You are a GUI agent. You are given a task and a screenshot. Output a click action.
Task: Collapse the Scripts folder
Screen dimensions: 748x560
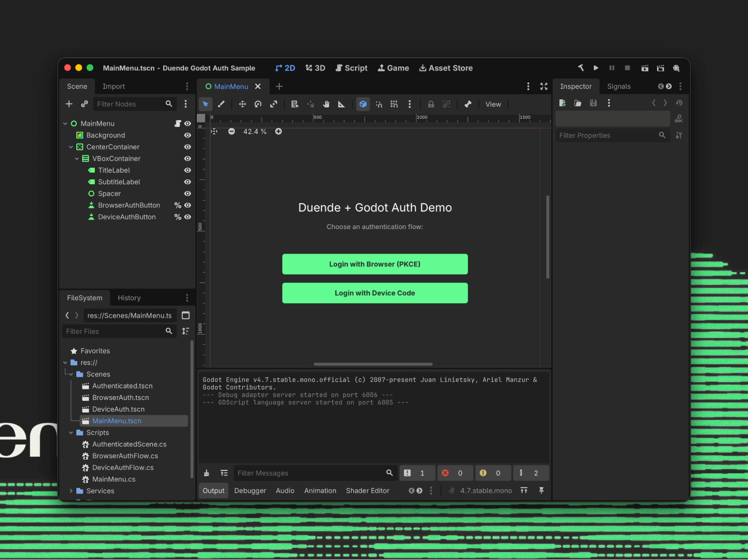71,433
